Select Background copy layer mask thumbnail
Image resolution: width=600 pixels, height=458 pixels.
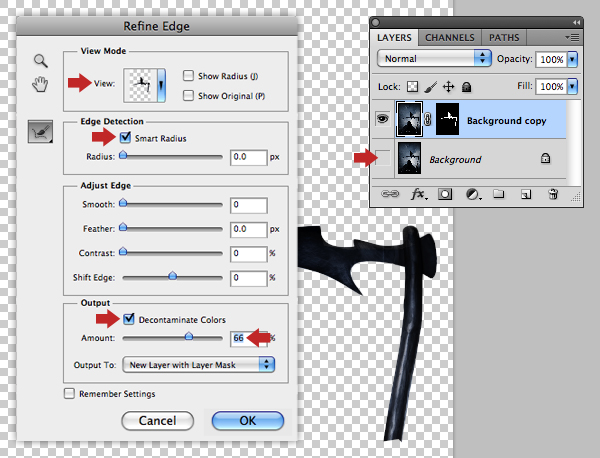click(x=447, y=119)
